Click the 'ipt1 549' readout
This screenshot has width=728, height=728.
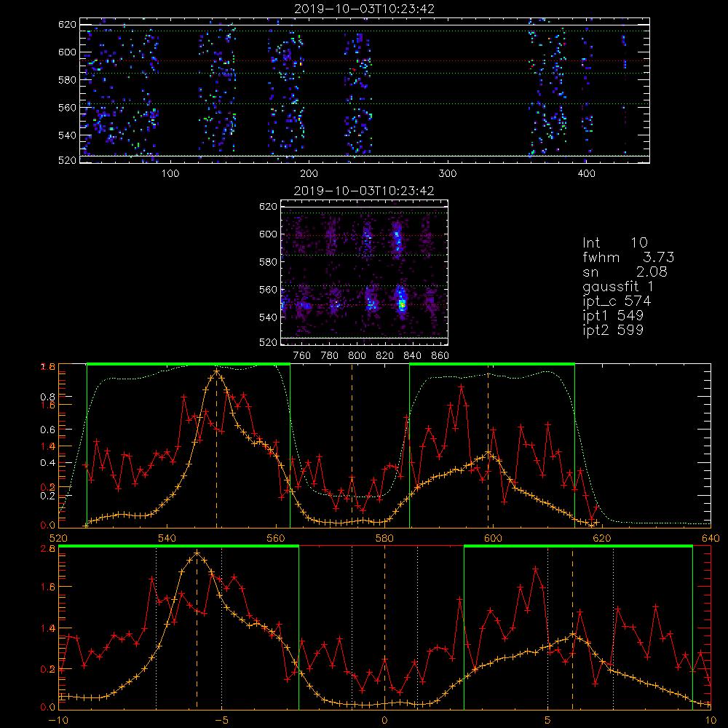coord(613,316)
